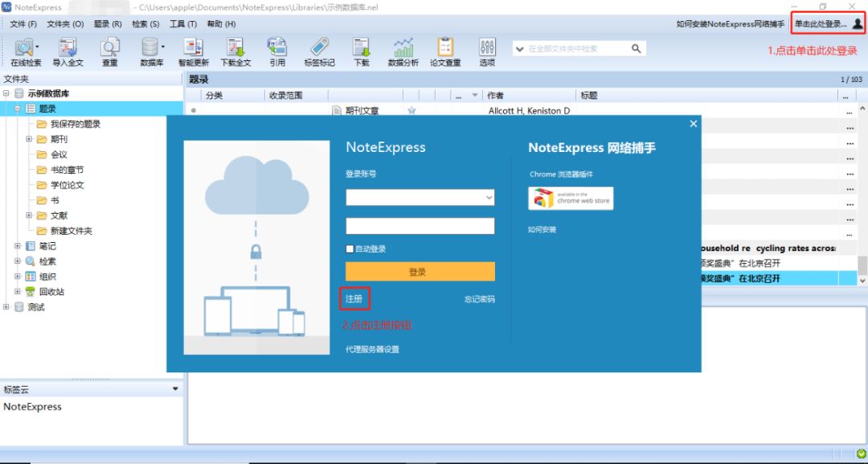868x464 pixels.
Task: Select the 书的章节 folder
Action: click(68, 170)
